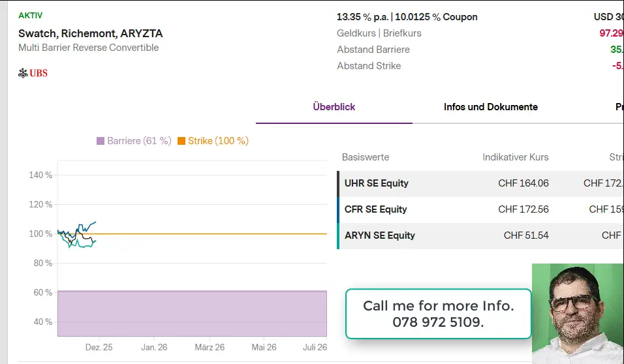Click the Mai 26 axis label
This screenshot has height=364, width=624.
[264, 347]
